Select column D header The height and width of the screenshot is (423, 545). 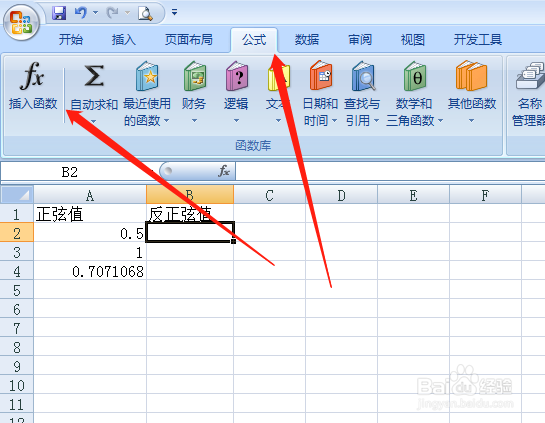[x=341, y=195]
